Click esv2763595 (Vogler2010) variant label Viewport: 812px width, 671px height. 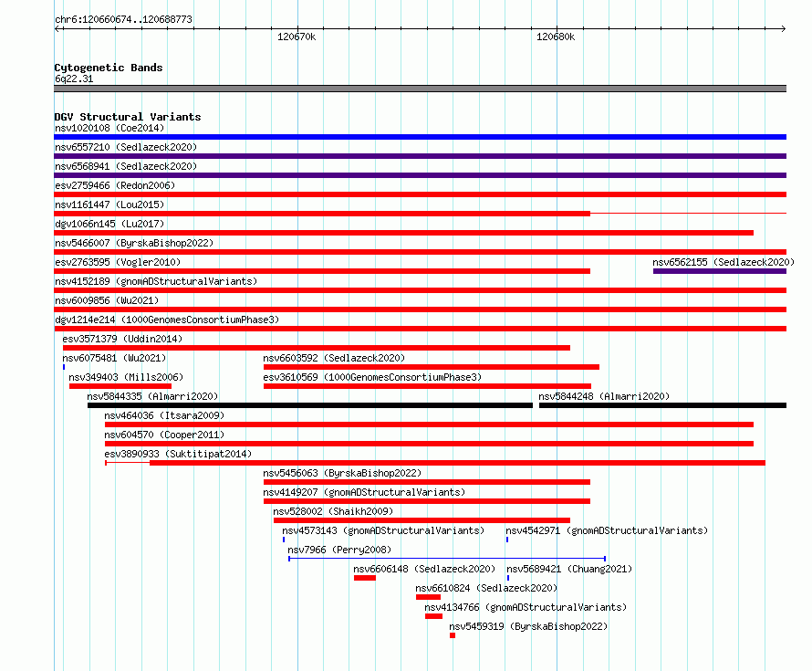118,262
